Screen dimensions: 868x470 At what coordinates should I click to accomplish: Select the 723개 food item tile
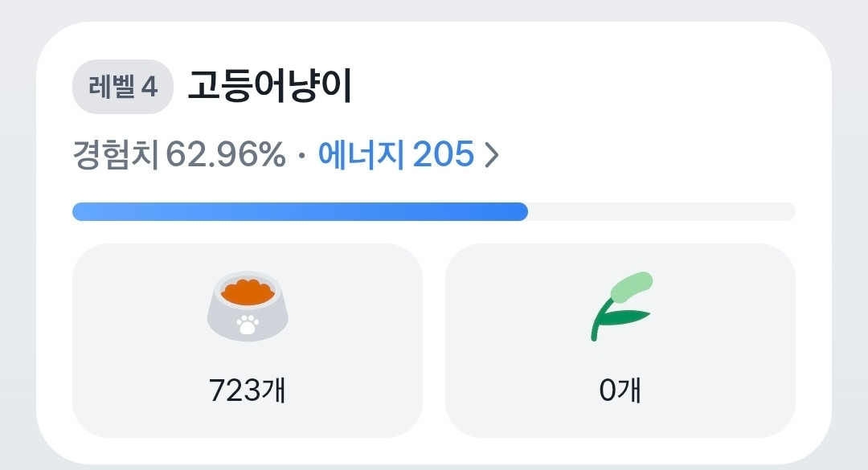click(248, 340)
